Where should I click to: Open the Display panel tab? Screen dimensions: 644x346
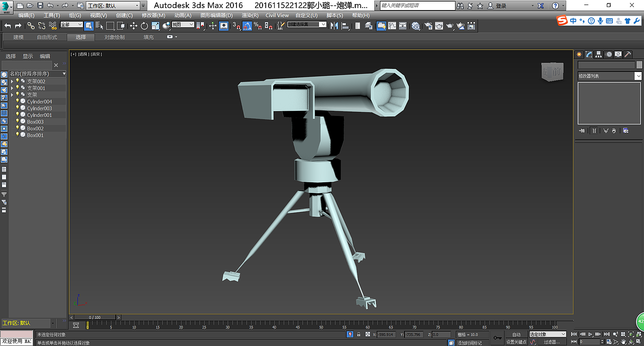coord(618,54)
